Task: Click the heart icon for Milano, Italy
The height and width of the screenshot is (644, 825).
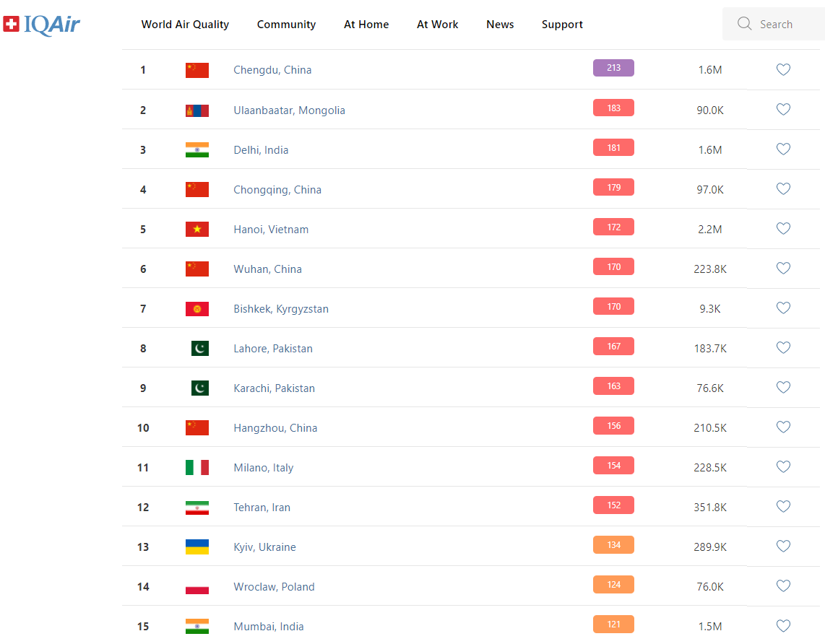Action: 783,467
